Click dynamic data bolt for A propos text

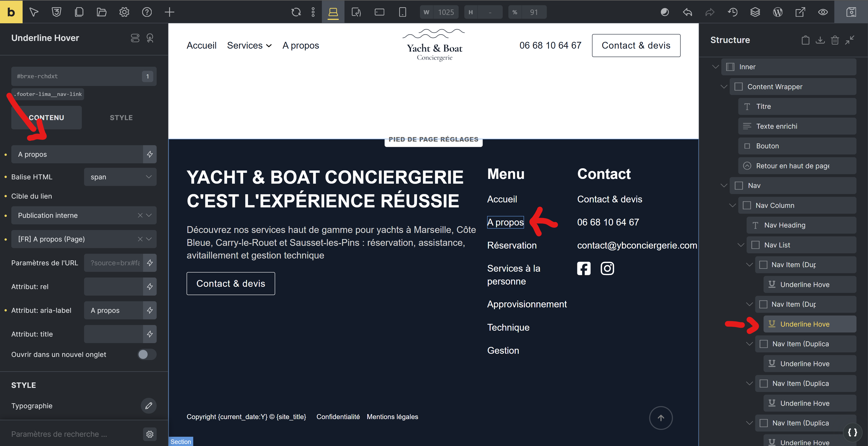[150, 154]
